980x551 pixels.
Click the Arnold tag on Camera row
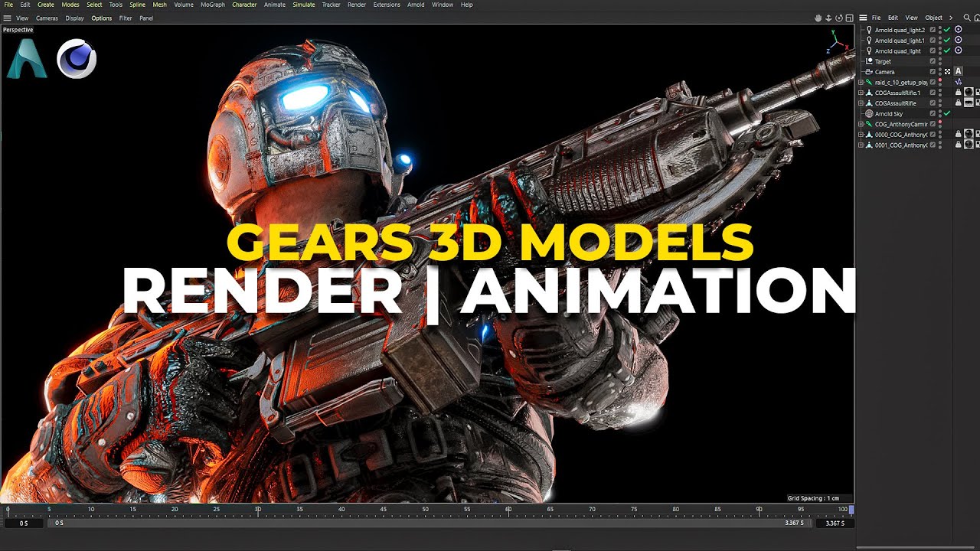[x=958, y=72]
